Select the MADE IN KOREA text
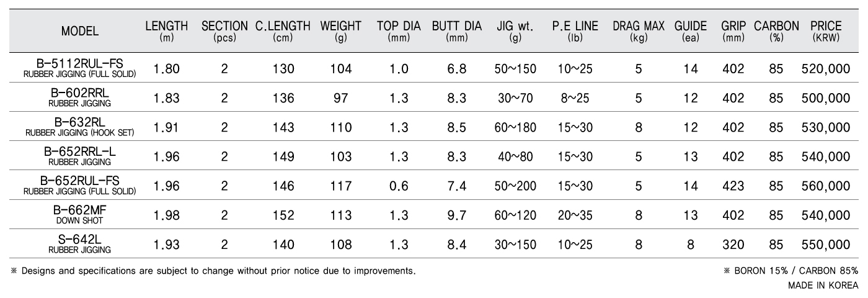Image resolution: width=868 pixels, height=298 pixels. (x=823, y=285)
